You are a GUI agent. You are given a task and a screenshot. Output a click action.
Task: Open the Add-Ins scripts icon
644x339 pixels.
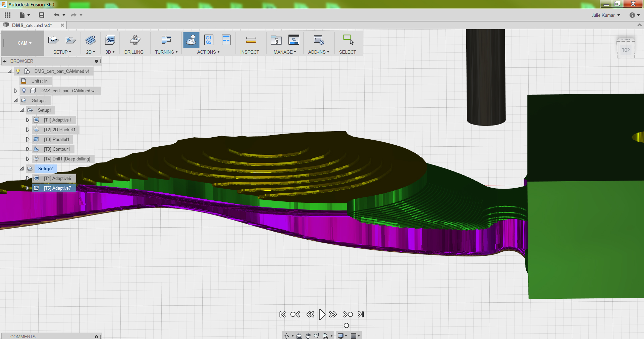point(319,40)
